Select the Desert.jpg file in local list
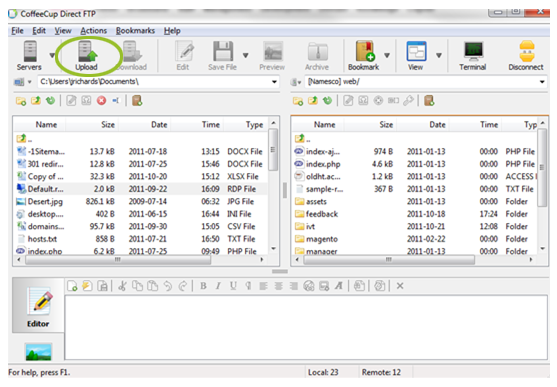 click(45, 201)
